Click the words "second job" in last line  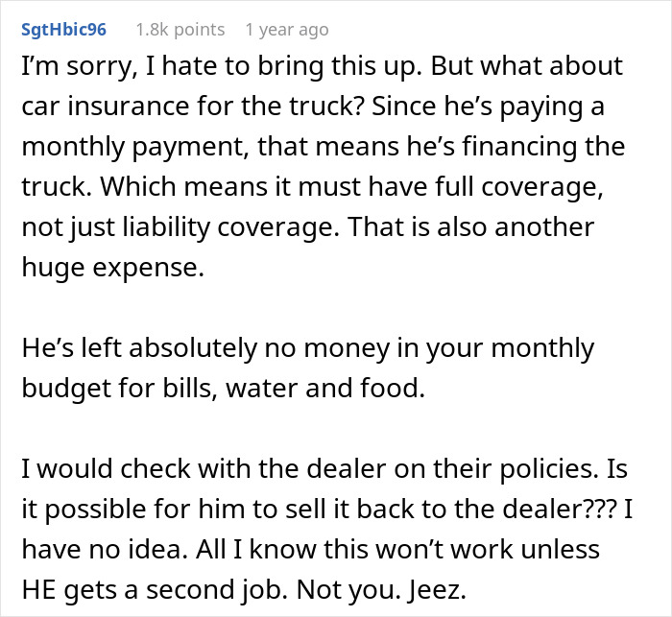click(220, 588)
